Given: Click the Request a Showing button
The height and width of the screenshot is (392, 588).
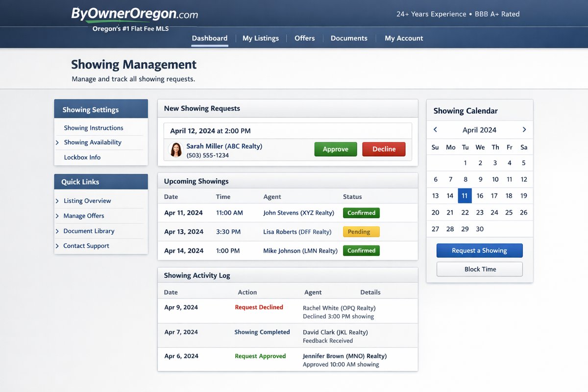Looking at the screenshot, I should coord(479,250).
